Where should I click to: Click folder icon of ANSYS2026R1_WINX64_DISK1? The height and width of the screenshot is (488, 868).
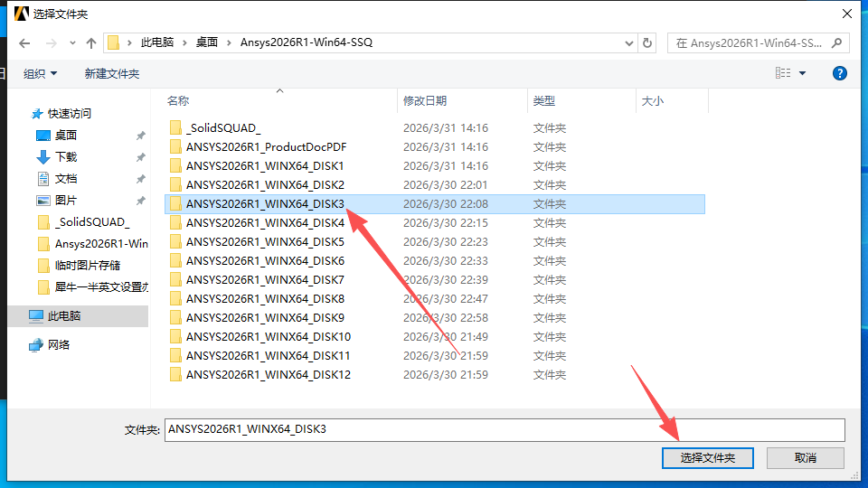(175, 166)
